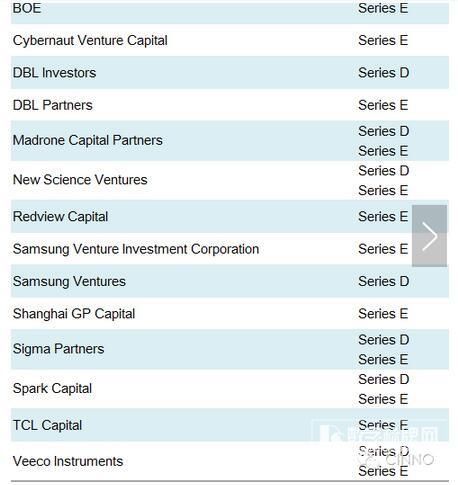Click Series D beside DBL Investors
458x485 pixels.
tap(383, 73)
